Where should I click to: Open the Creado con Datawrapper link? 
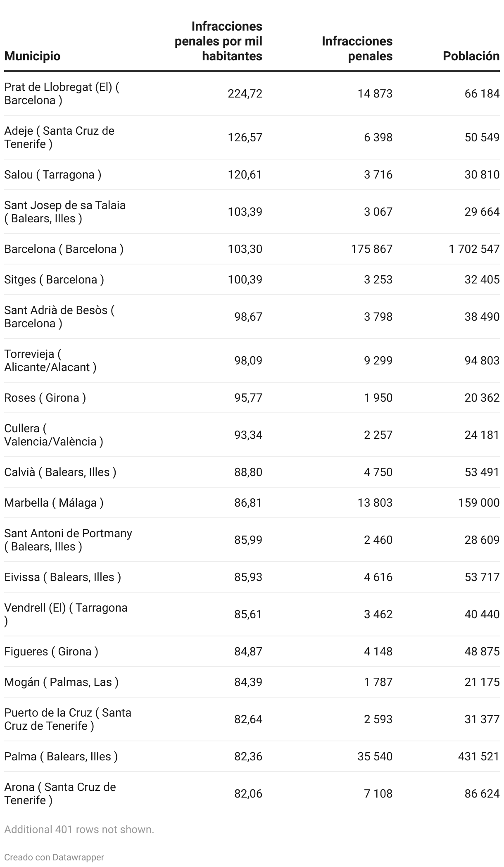click(x=54, y=857)
